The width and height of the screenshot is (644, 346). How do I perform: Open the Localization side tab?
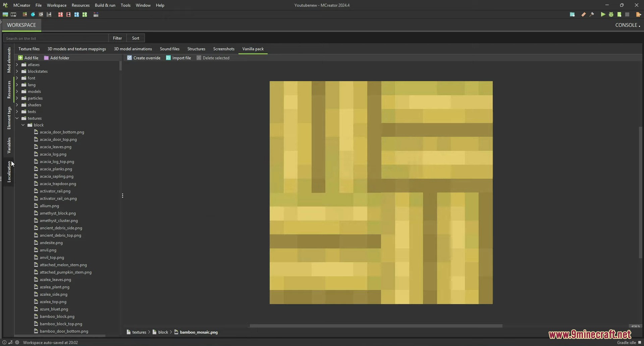pyautogui.click(x=9, y=171)
